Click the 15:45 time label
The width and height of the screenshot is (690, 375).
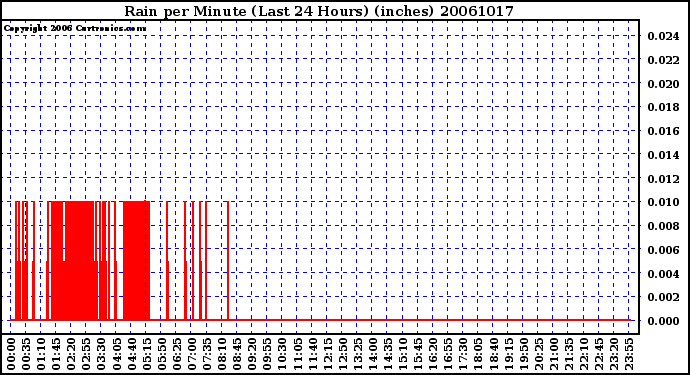pos(417,354)
